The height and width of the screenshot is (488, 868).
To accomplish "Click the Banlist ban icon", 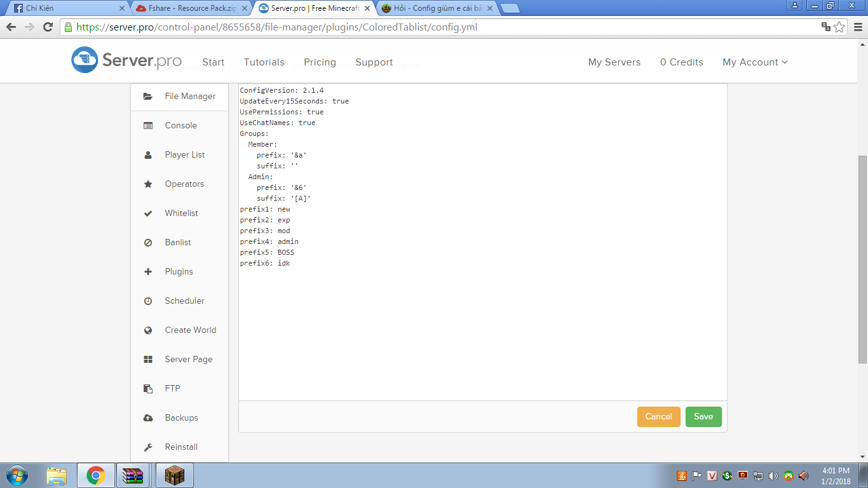I will click(148, 243).
